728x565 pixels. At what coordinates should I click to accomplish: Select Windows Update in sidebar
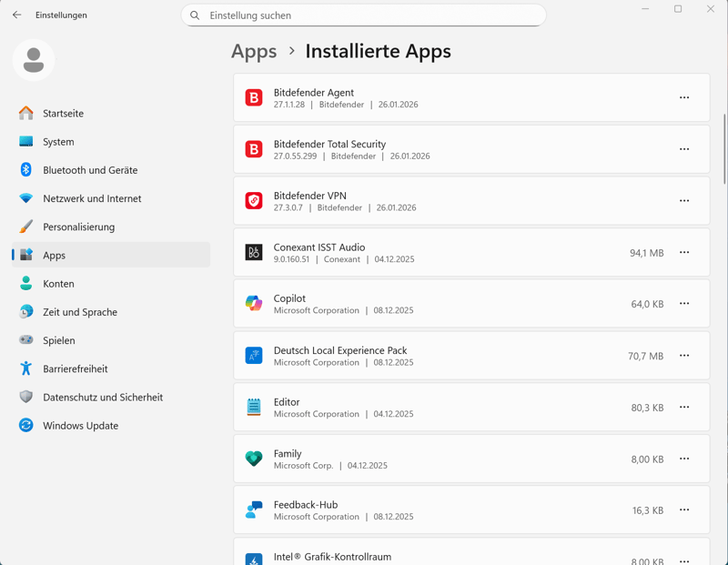click(x=111, y=425)
